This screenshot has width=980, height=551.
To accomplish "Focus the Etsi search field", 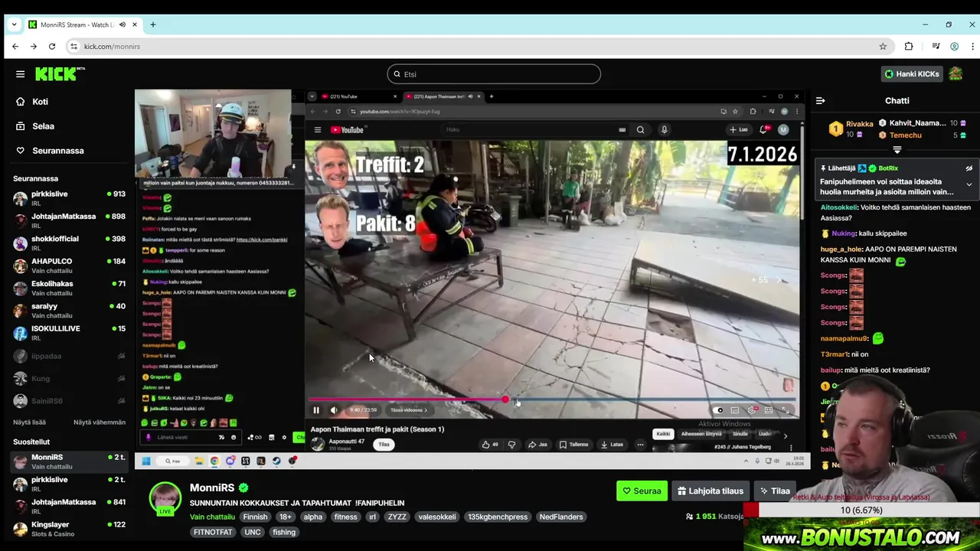I will 494,74.
